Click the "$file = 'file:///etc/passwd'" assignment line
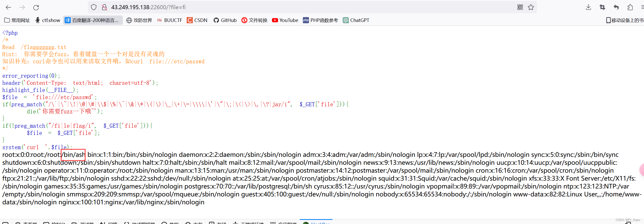 [x=50, y=97]
